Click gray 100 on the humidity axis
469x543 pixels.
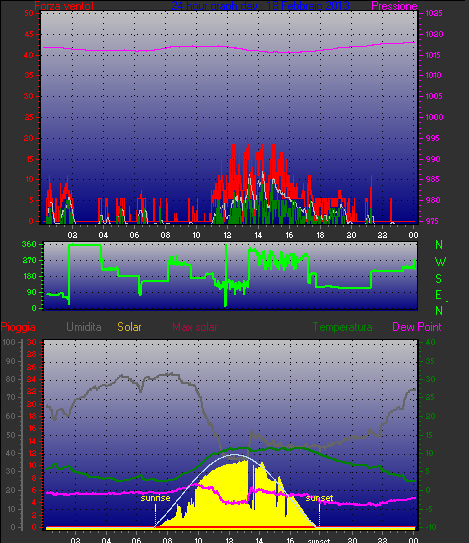(9, 342)
